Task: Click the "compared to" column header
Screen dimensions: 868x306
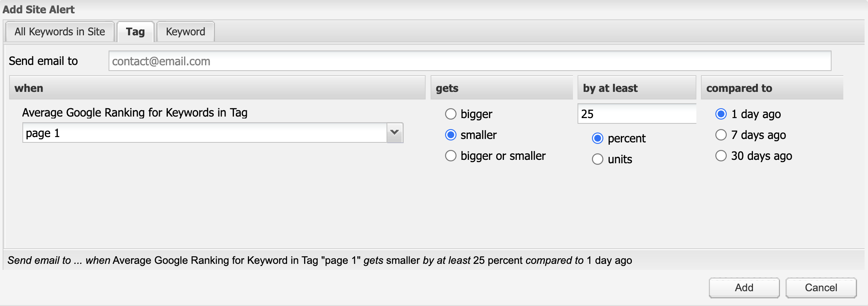Action: [772, 88]
